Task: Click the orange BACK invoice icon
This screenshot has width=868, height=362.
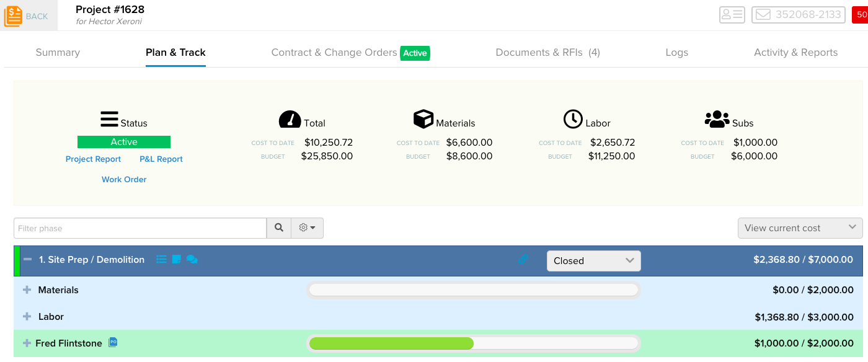Action: point(13,16)
